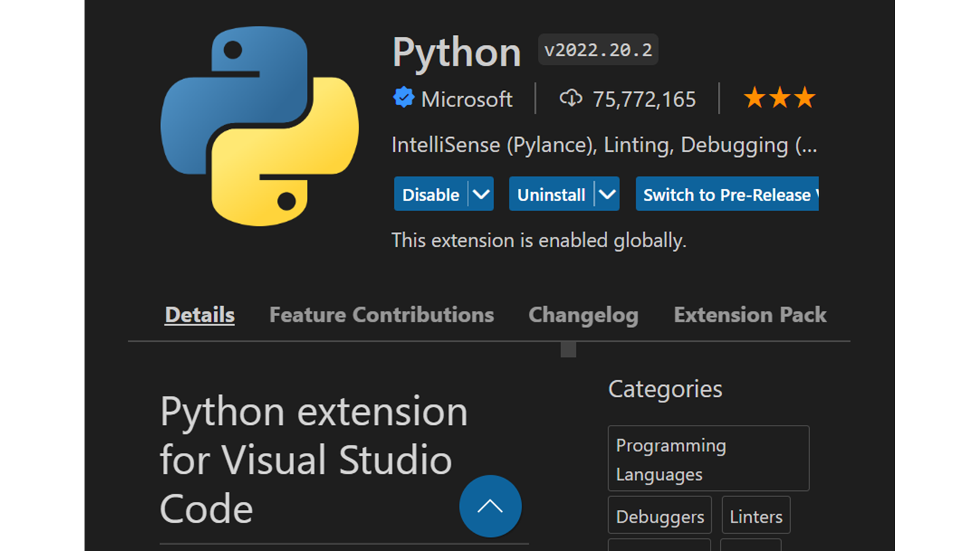View the Extension Pack tab
Image resolution: width=980 pixels, height=551 pixels.
click(750, 315)
